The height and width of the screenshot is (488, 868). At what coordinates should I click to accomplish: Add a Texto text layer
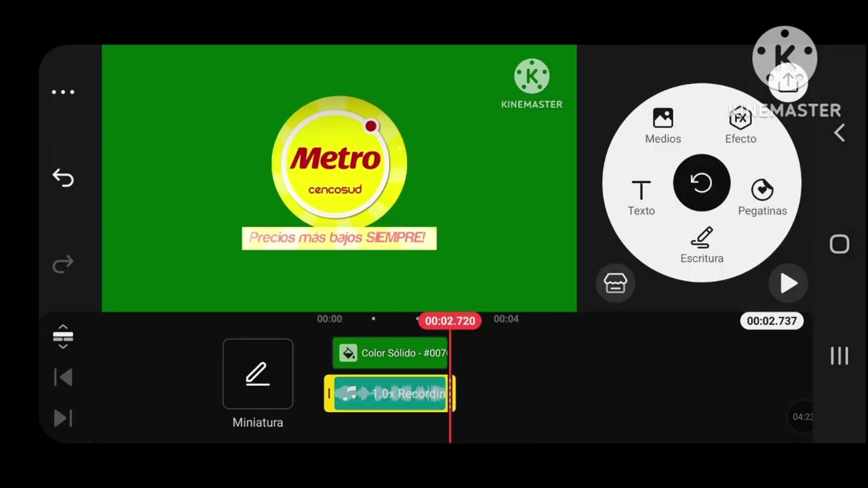click(x=641, y=198)
